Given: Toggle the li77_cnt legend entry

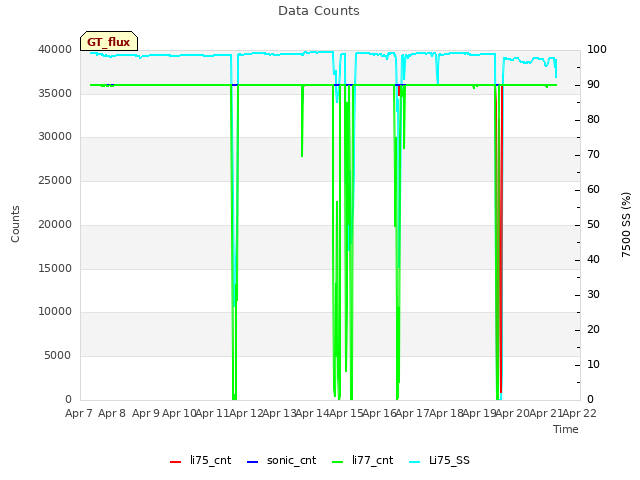Looking at the screenshot, I should click(362, 460).
